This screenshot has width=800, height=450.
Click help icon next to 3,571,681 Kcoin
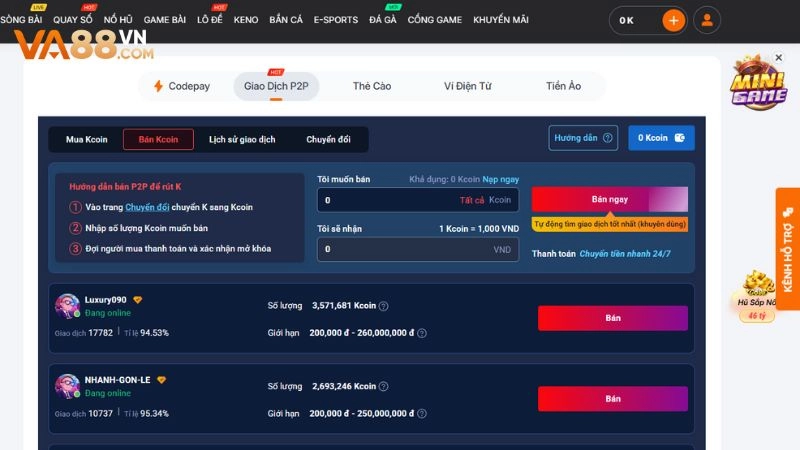[x=384, y=306]
